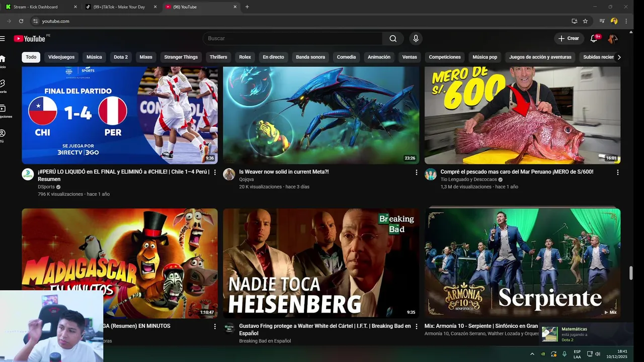
Task: Select the Animación chip
Action: tap(379, 57)
